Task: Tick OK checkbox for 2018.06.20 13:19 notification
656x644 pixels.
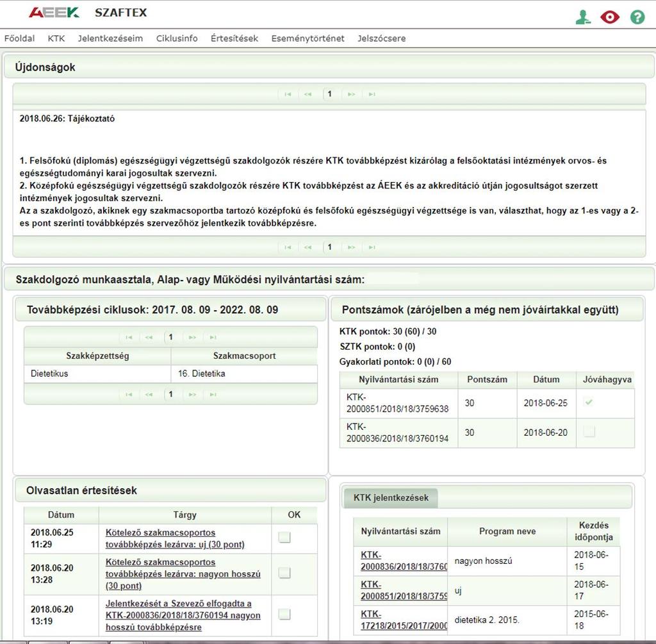Action: 284,615
